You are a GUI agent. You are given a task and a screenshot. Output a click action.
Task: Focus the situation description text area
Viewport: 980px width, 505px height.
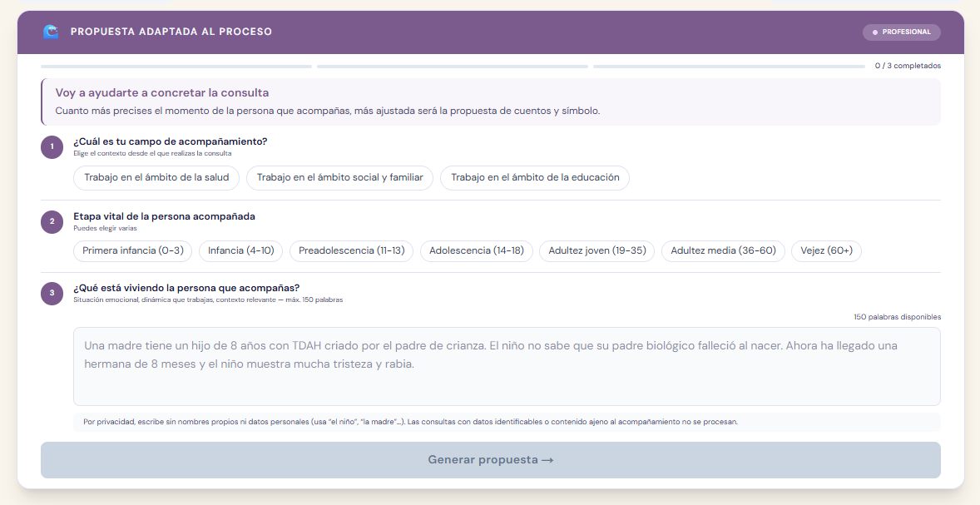point(507,366)
